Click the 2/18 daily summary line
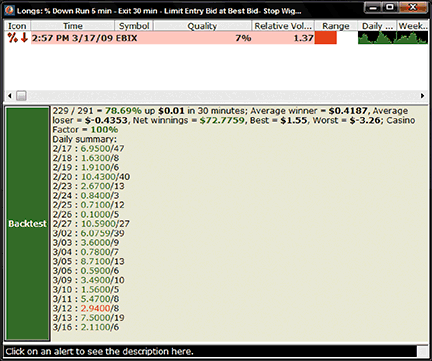 [x=86, y=158]
